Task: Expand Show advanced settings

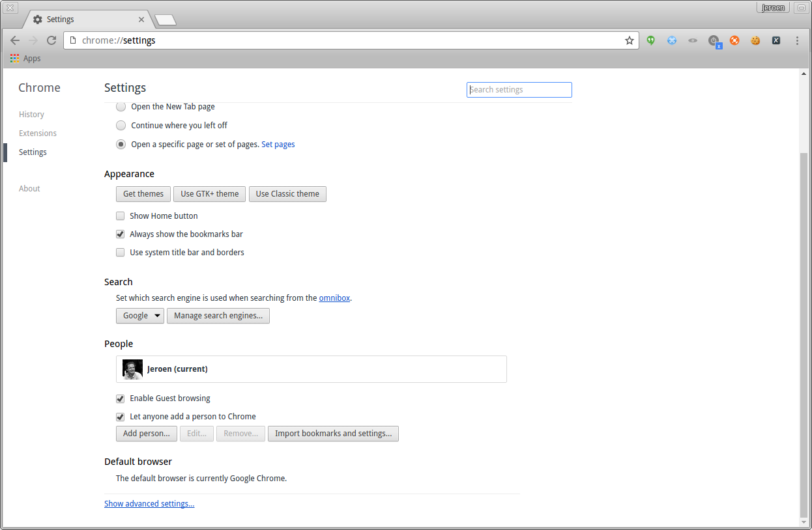Action: [149, 504]
